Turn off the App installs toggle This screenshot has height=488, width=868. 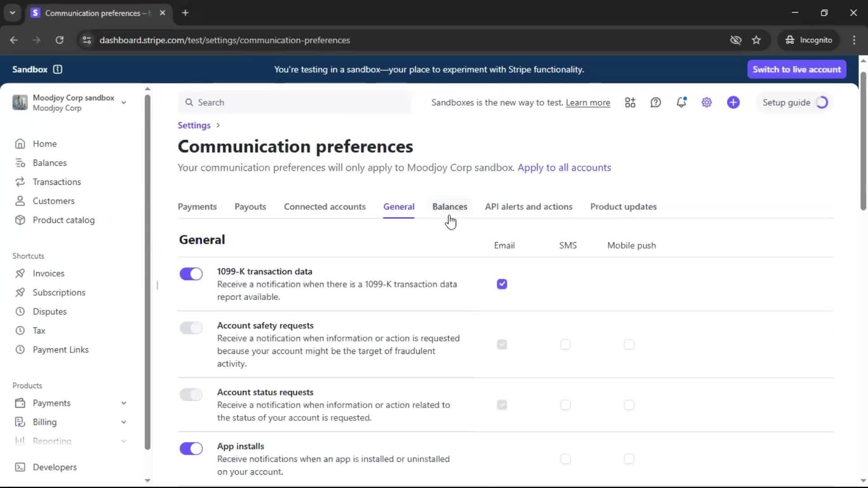click(191, 449)
